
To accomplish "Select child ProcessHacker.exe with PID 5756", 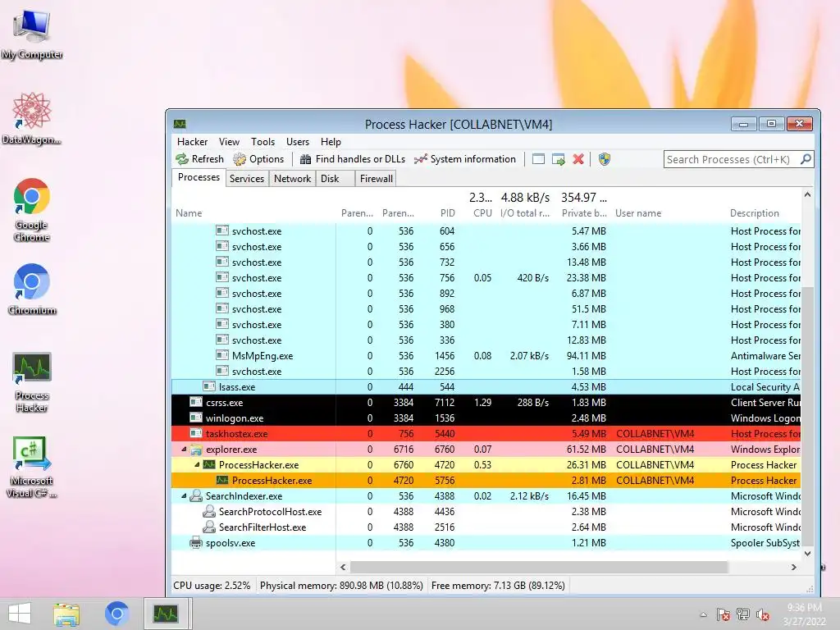I will [486, 481].
